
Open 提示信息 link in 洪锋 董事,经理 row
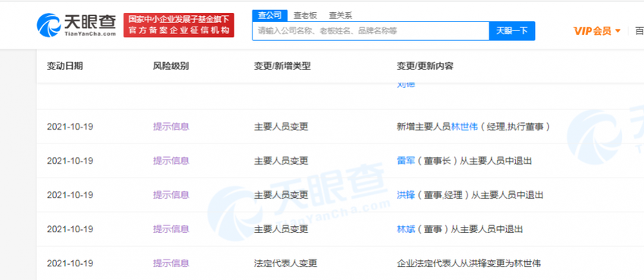171,195
